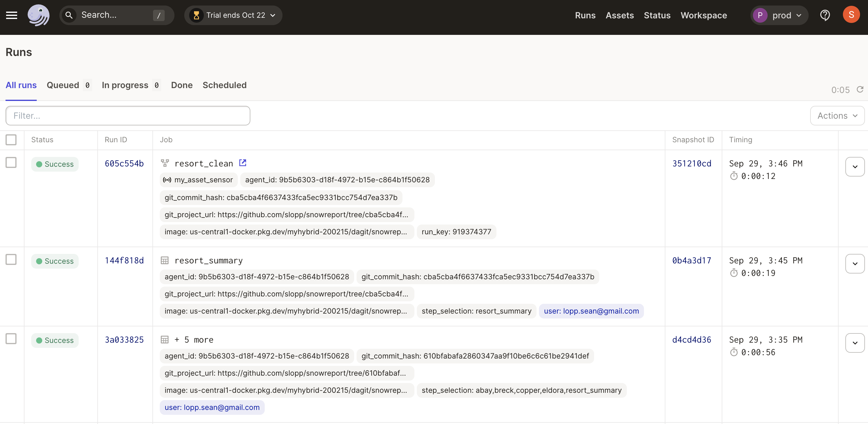This screenshot has width=868, height=424.
Task: Click the Dagster octopus logo
Action: [39, 15]
